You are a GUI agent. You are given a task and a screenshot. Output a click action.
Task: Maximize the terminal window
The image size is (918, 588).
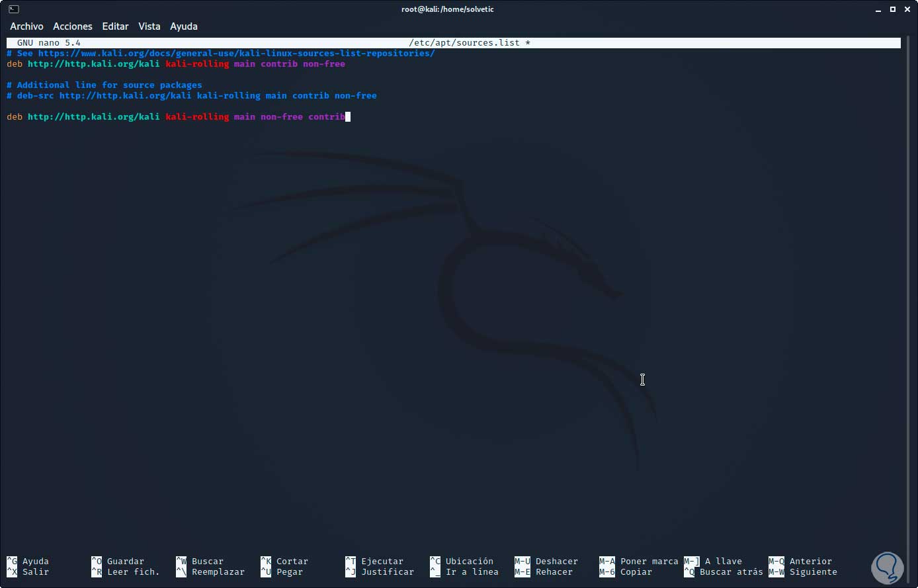[892, 9]
